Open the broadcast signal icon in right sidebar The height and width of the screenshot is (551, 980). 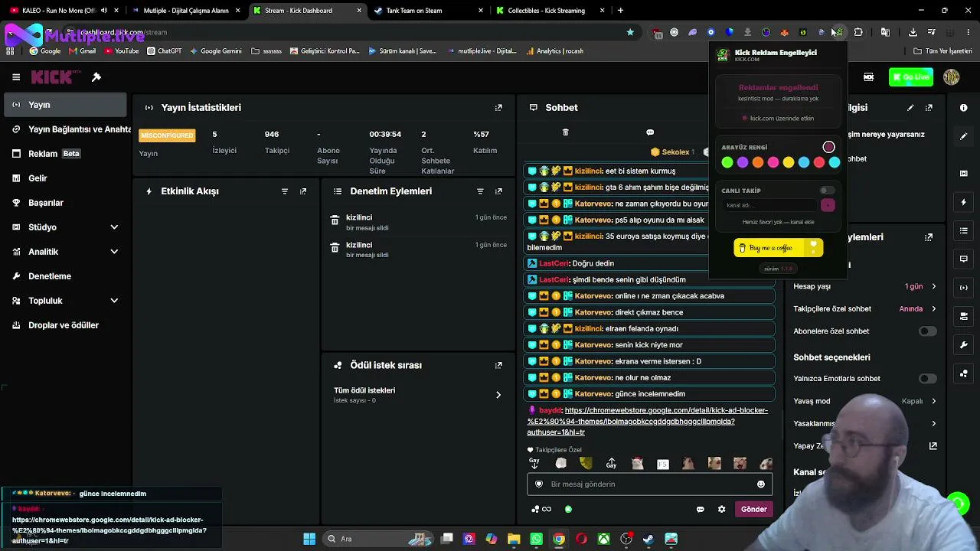click(x=964, y=287)
